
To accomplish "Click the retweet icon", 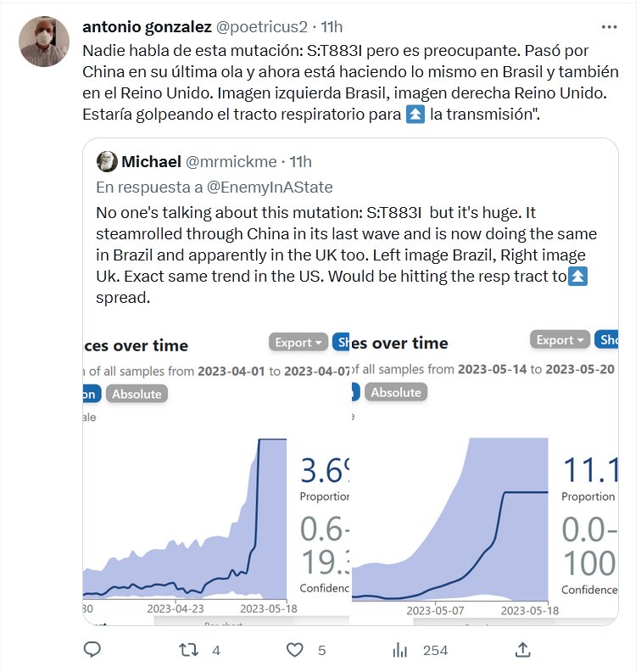I will [192, 650].
